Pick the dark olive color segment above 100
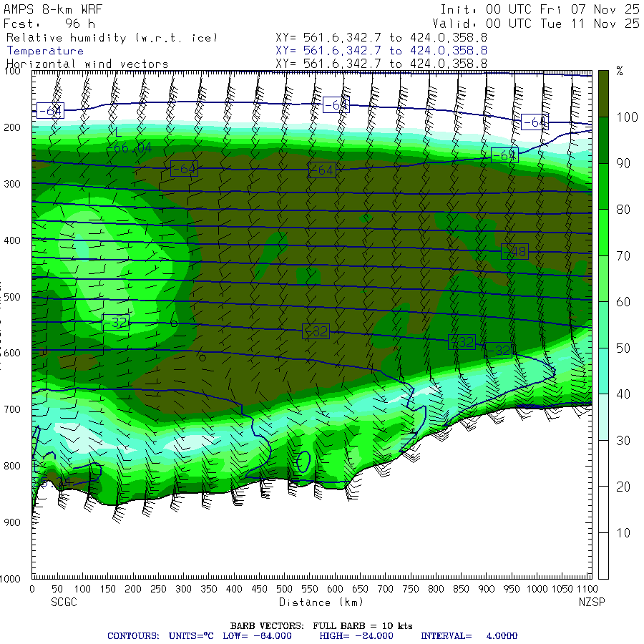The image size is (644, 644). point(603,94)
